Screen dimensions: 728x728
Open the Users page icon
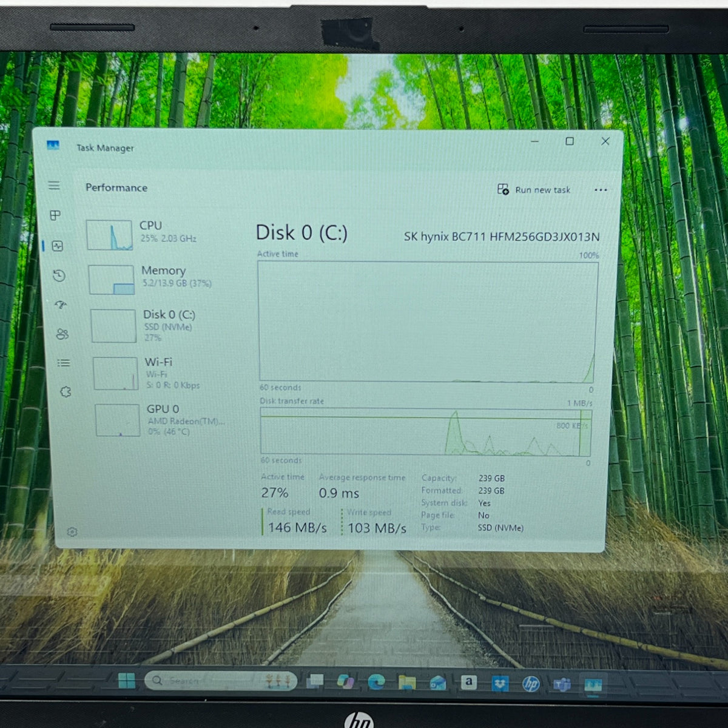(62, 334)
